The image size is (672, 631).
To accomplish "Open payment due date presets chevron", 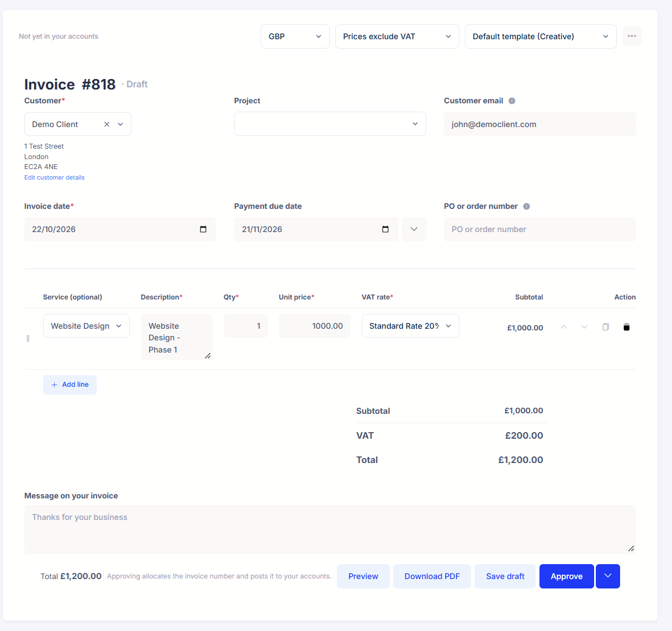I will coord(414,229).
